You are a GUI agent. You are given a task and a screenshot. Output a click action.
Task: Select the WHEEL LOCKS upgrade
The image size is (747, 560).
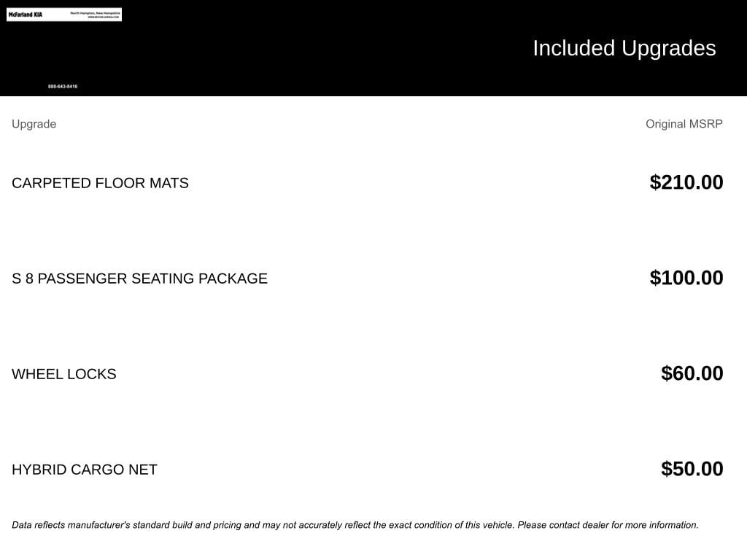pyautogui.click(x=63, y=374)
